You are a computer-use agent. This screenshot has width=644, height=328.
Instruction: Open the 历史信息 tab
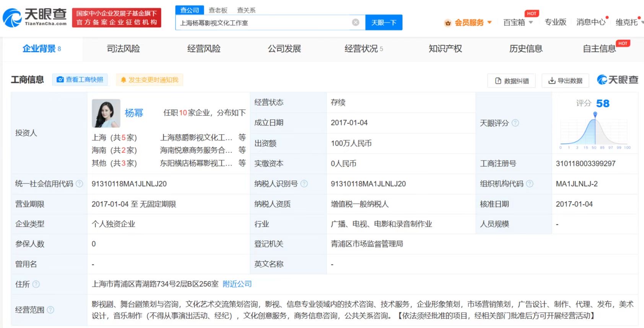[x=526, y=49]
